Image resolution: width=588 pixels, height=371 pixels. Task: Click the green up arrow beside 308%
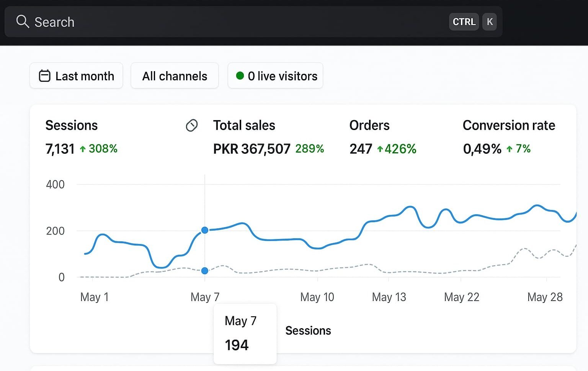pyautogui.click(x=83, y=149)
